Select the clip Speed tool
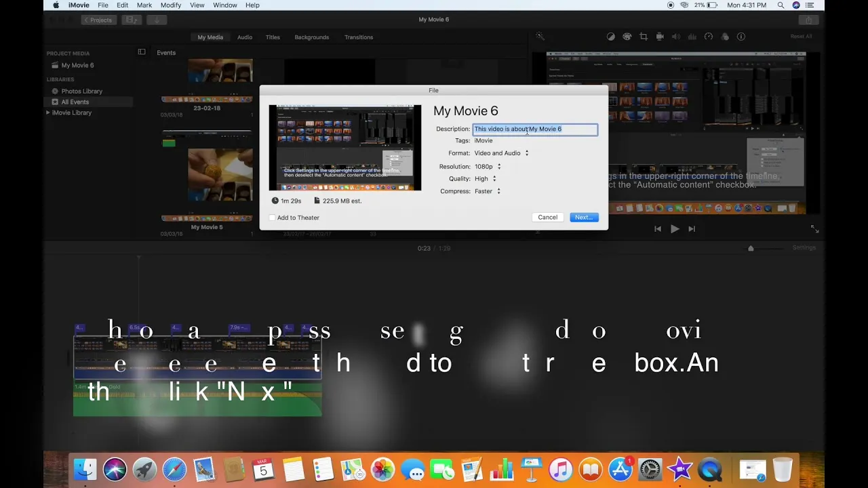The image size is (868, 488). [x=709, y=37]
